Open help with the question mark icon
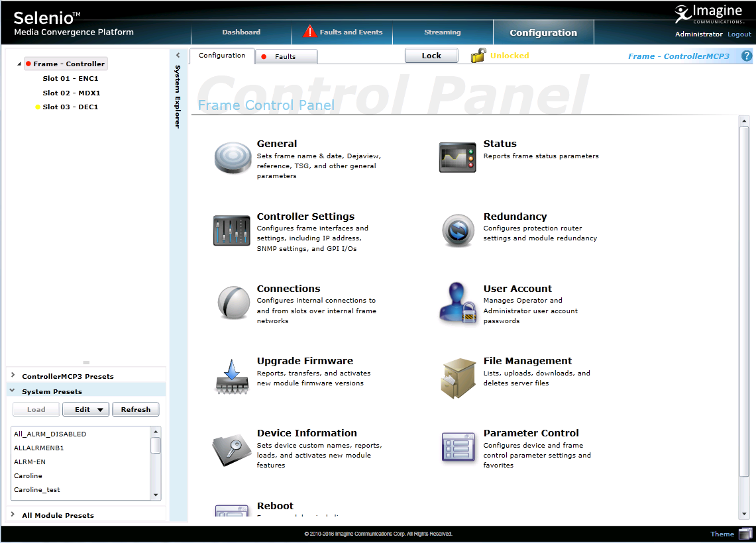Image resolution: width=756 pixels, height=543 pixels. click(746, 56)
